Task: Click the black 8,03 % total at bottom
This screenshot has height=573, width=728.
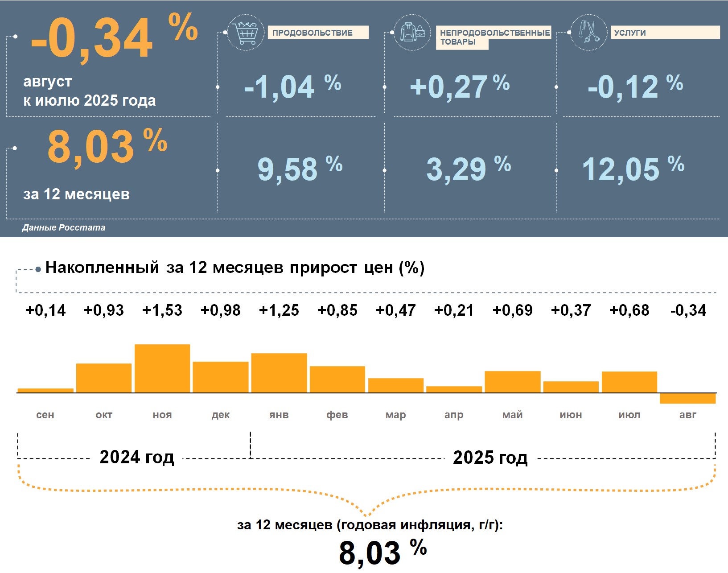Action: point(382,552)
